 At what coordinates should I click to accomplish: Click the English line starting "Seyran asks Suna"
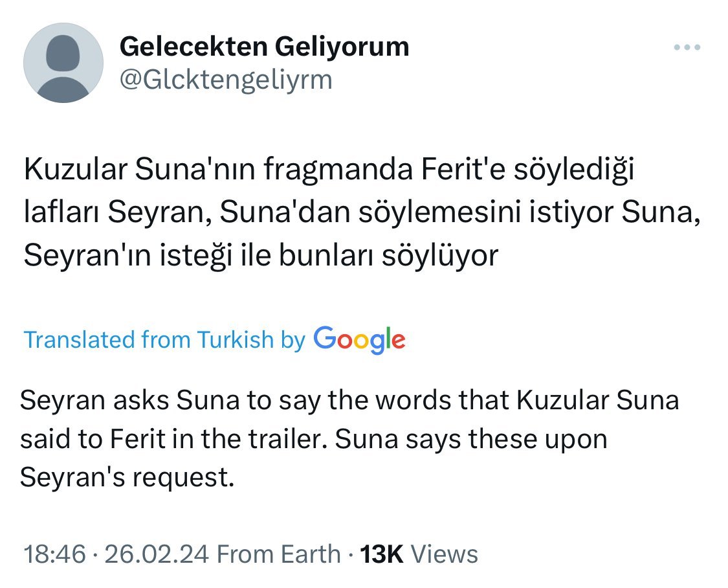pyautogui.click(x=349, y=400)
